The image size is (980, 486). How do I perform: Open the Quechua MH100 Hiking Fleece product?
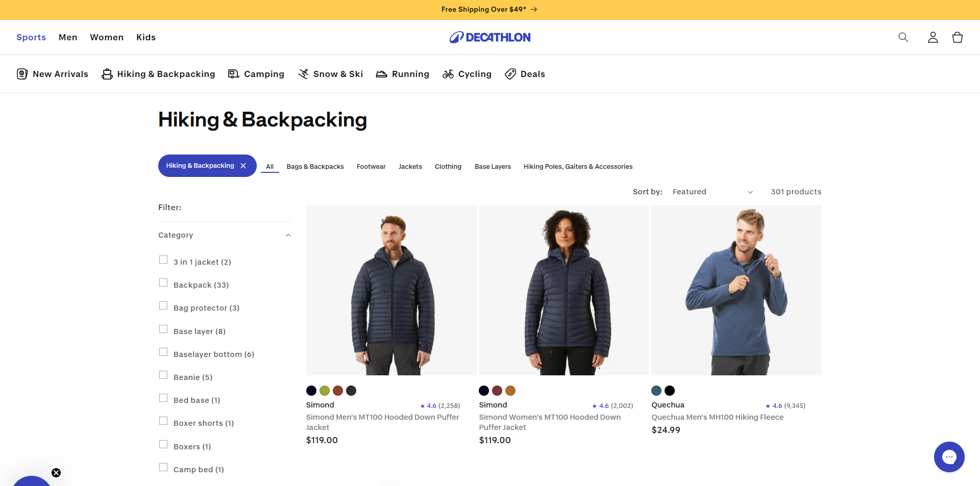(718, 417)
